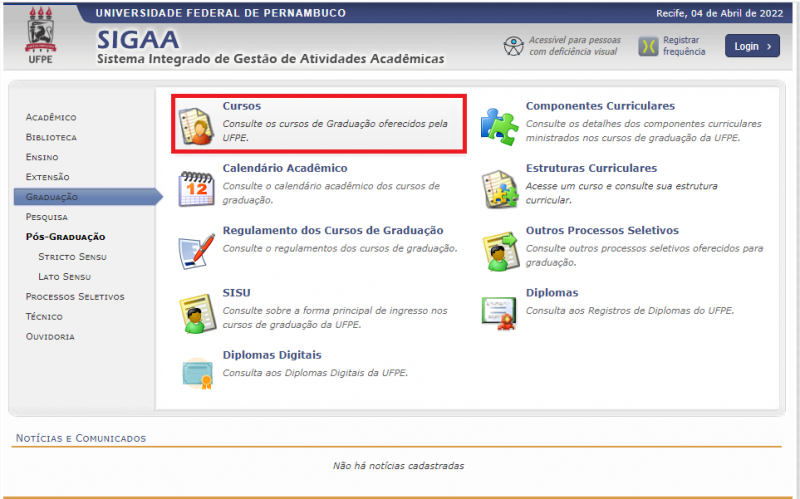Open the SISU link
Image resolution: width=800 pixels, height=499 pixels.
tap(236, 292)
